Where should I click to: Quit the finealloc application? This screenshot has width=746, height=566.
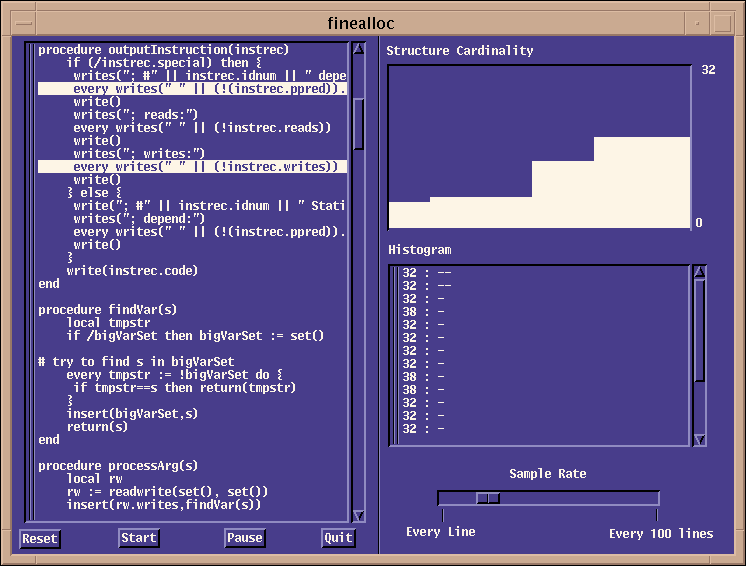tap(339, 538)
